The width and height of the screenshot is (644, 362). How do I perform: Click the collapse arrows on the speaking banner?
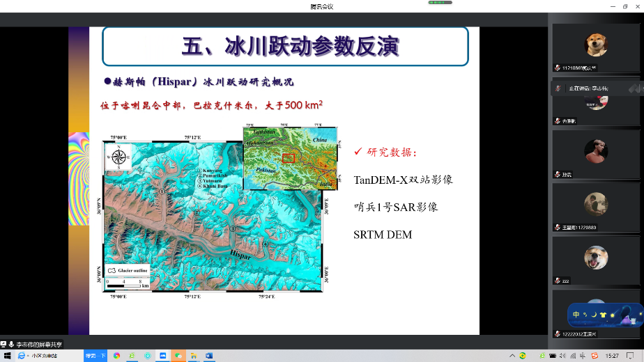(x=636, y=88)
